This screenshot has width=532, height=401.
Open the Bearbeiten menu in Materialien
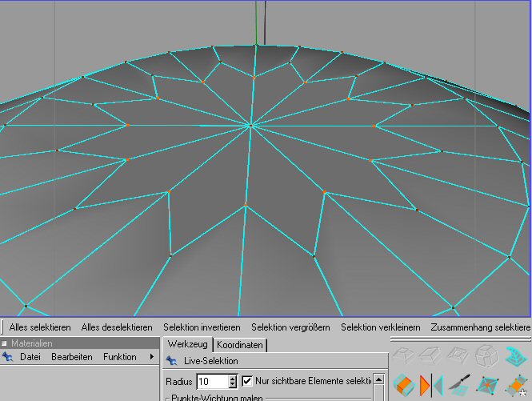click(72, 357)
